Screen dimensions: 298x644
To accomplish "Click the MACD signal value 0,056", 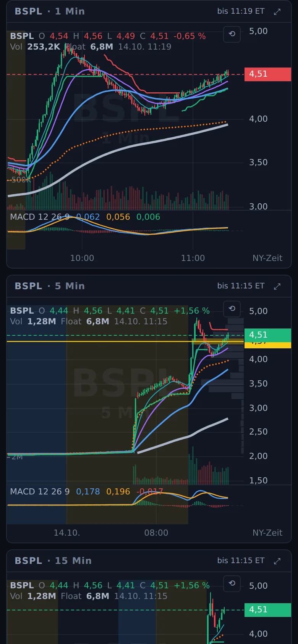I will [118, 217].
